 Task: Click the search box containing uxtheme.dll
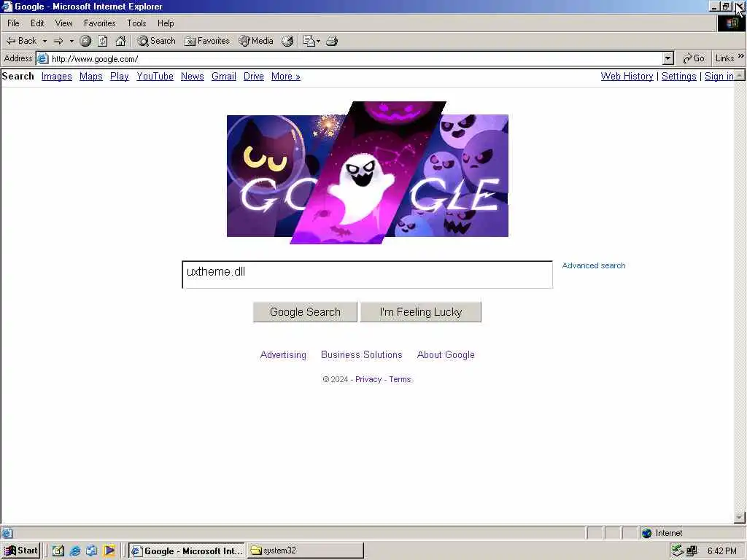point(368,274)
